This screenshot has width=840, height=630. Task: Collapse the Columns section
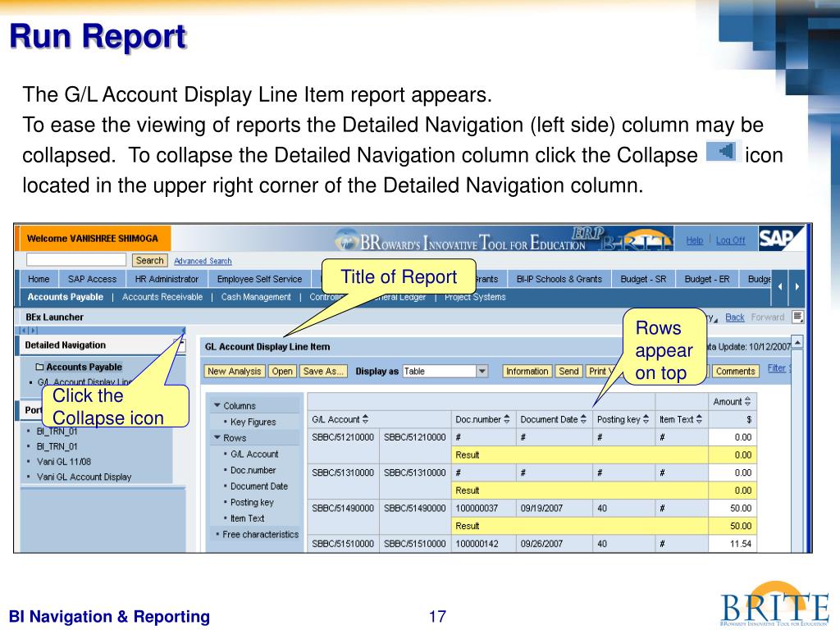[x=217, y=405]
